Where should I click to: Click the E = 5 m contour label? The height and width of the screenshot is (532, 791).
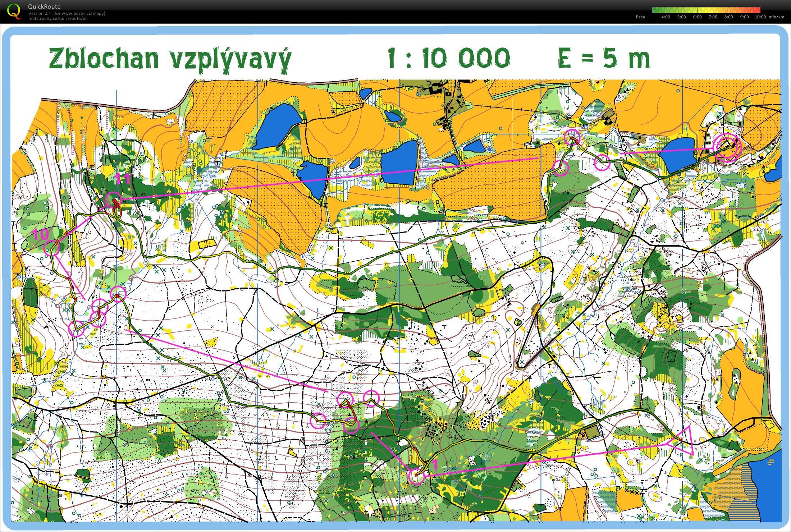pos(604,58)
